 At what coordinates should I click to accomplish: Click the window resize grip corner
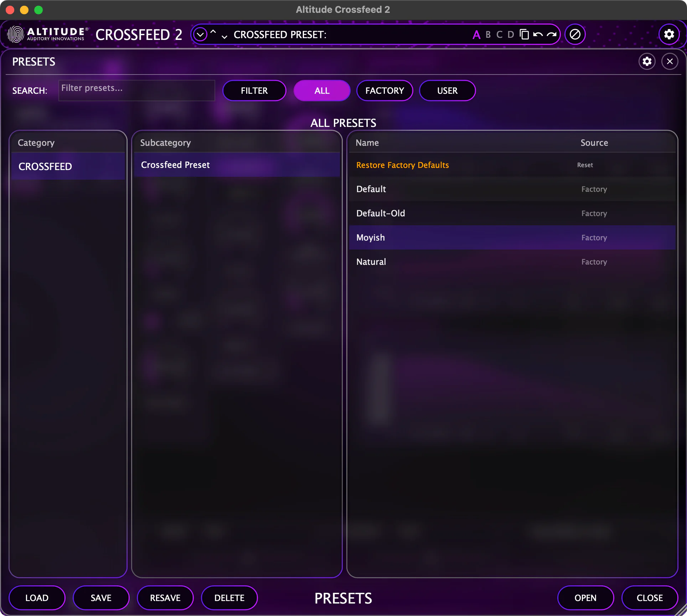tap(681, 610)
